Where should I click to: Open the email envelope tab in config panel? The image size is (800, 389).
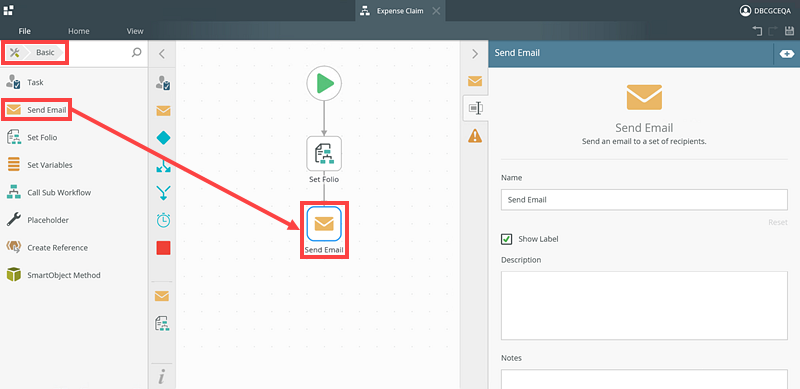point(475,81)
